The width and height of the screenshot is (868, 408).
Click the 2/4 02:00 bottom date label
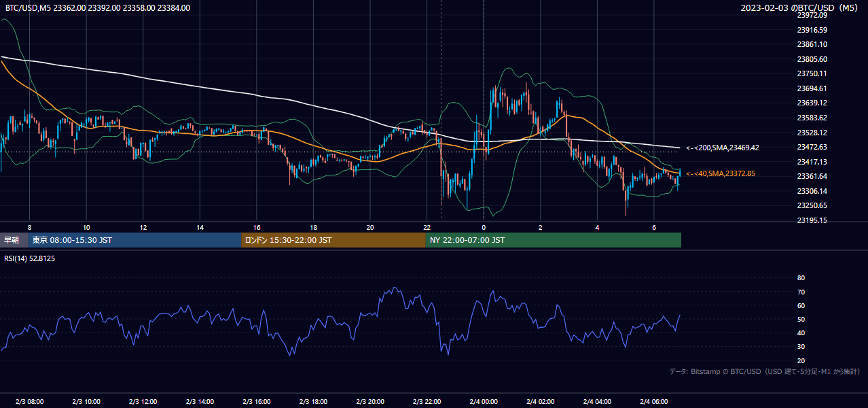click(x=541, y=402)
